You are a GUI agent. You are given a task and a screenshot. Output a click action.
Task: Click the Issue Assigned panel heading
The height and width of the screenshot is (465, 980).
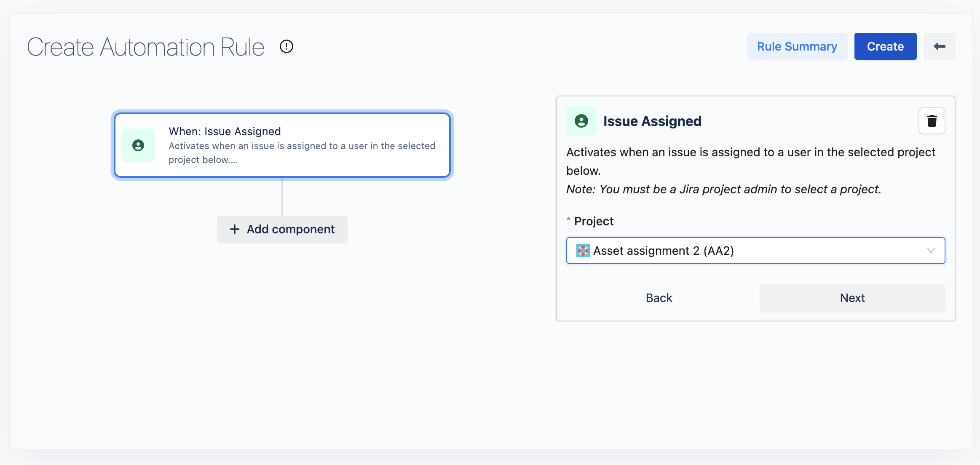tap(652, 121)
